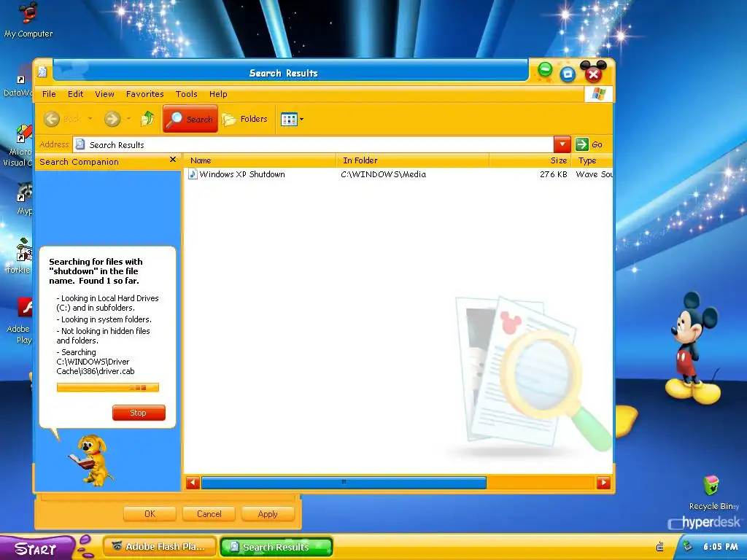
Task: Click the Views icon in toolbar
Action: pyautogui.click(x=289, y=119)
